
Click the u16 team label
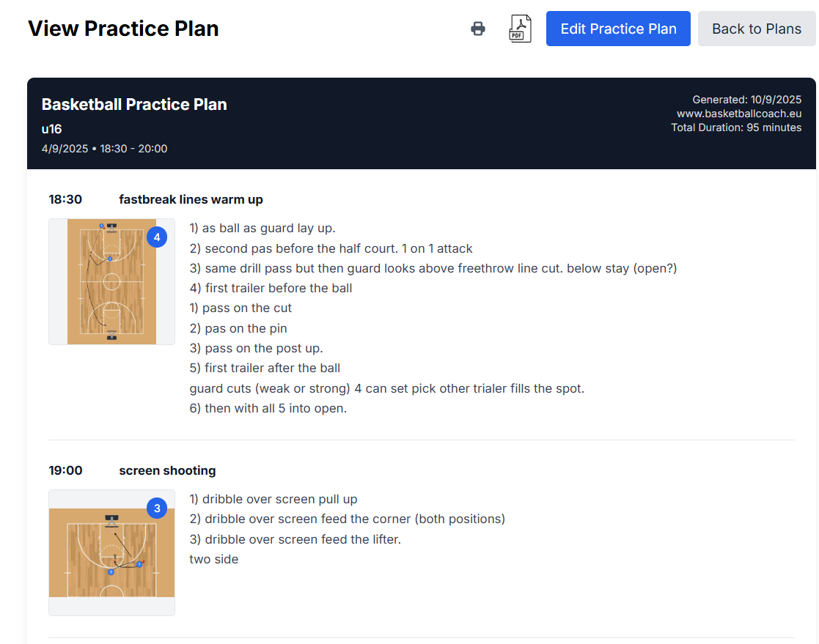coord(51,129)
